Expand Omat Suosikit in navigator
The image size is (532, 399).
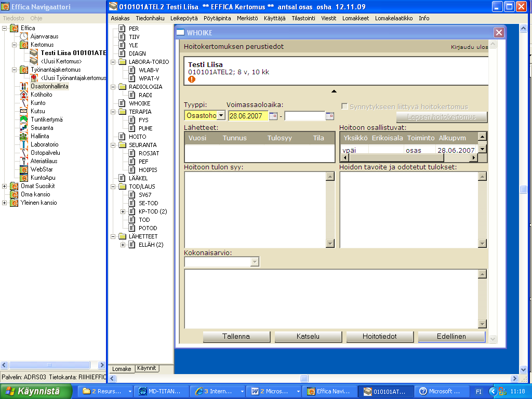pyautogui.click(x=4, y=186)
